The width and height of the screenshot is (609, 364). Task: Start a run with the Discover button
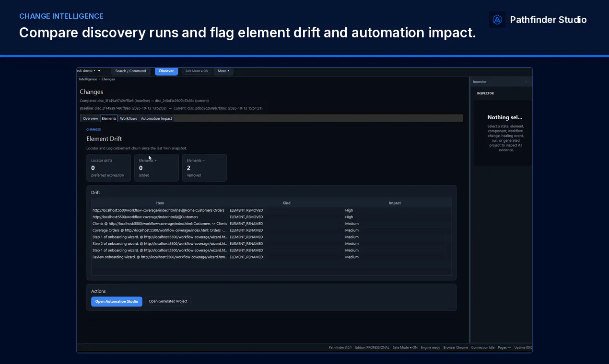[166, 71]
